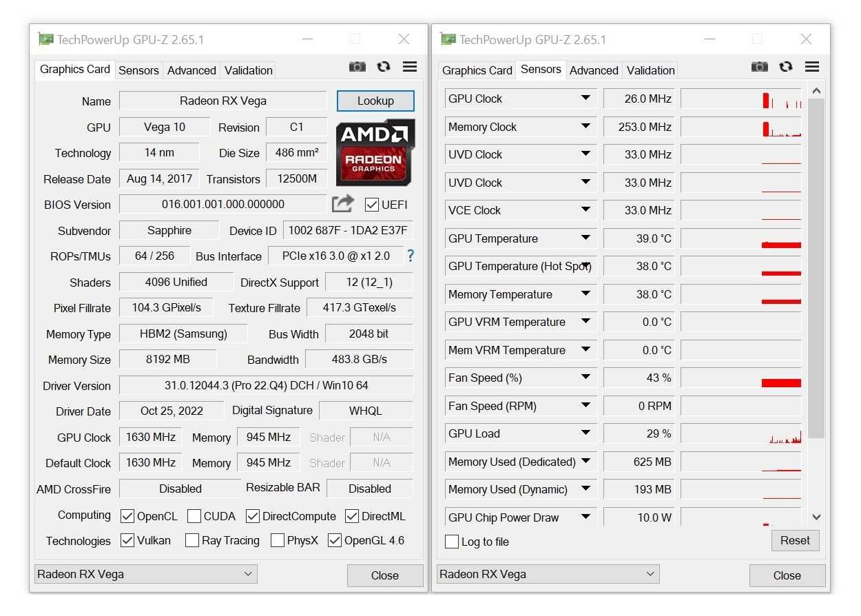
Task: Click the sensors scrollbar up arrow
Action: (816, 91)
